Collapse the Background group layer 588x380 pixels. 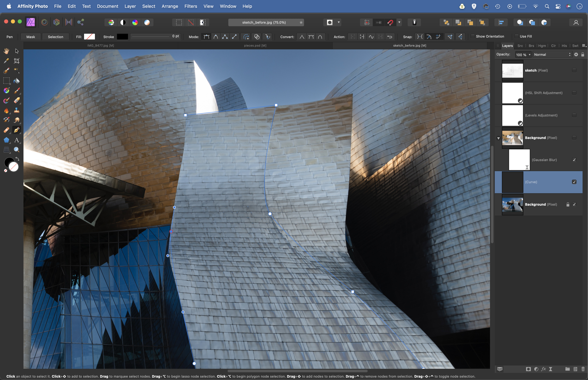[x=499, y=138]
